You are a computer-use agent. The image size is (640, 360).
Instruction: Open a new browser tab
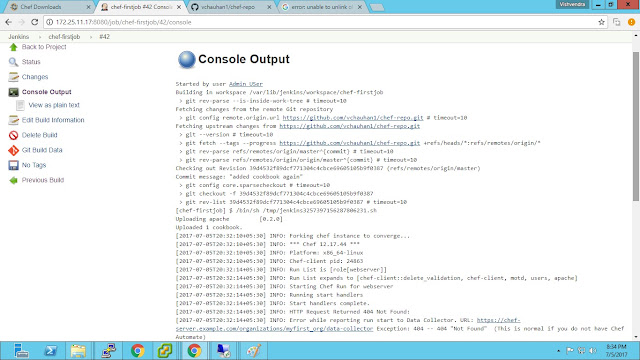pos(377,7)
